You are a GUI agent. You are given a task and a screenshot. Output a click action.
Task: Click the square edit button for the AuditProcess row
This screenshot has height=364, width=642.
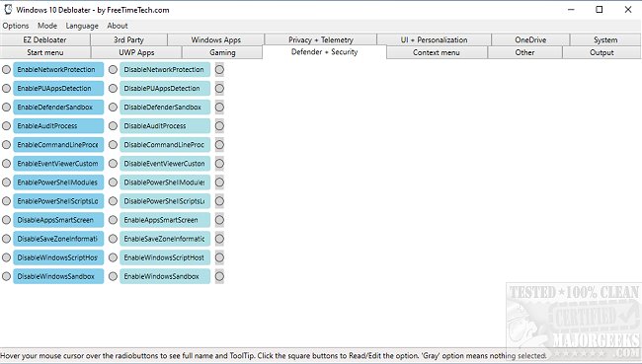coord(219,126)
